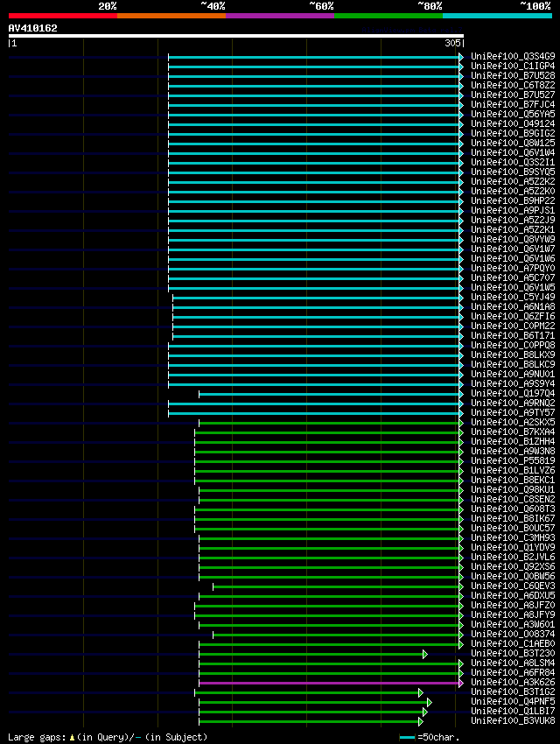560x744 pixels.
Task: Click the white query sequence ruler bar
Action: pyautogui.click(x=235, y=36)
